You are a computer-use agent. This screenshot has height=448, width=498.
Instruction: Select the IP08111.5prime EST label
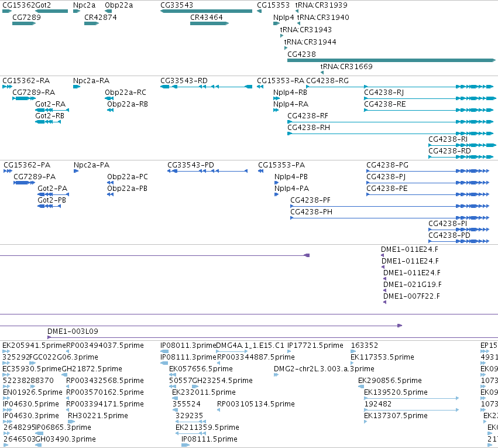[209, 440]
